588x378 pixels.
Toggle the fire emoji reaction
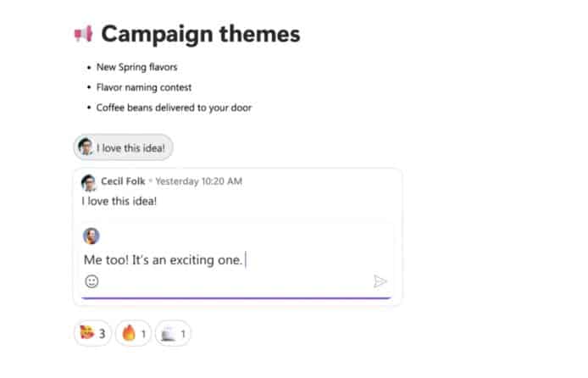coord(134,334)
